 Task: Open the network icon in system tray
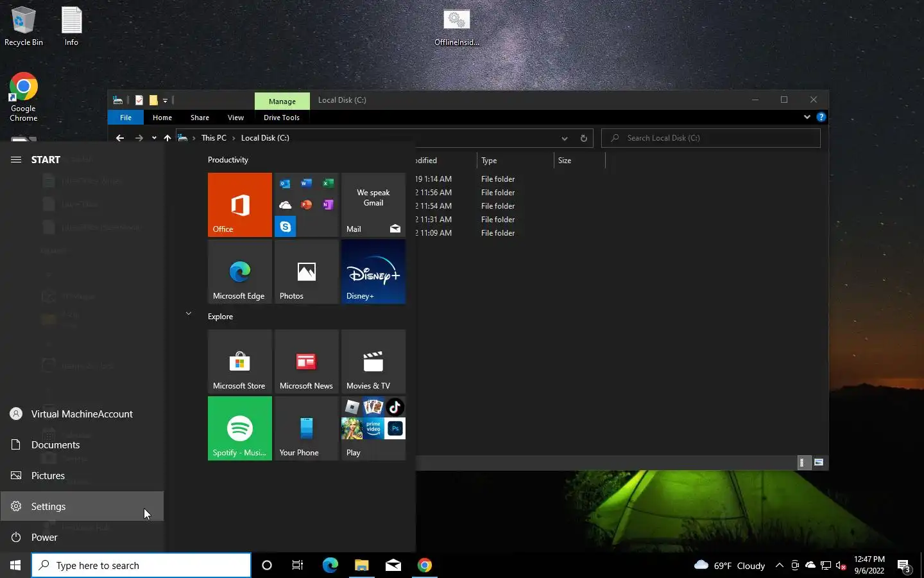pos(826,565)
